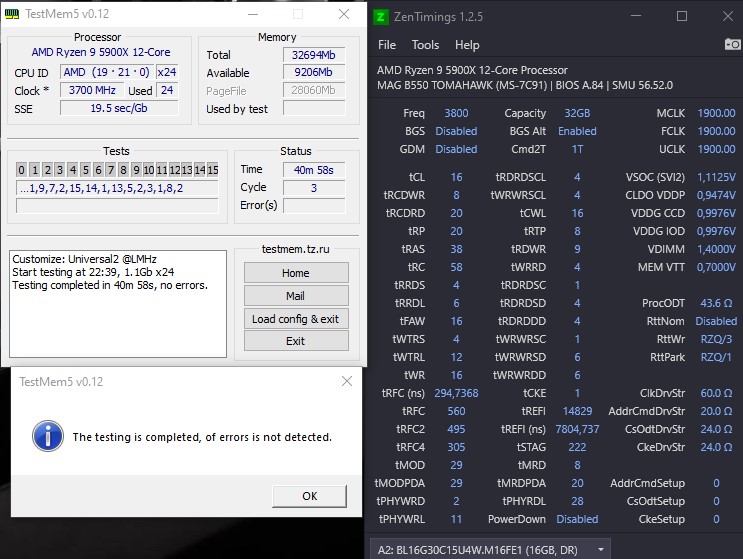
Task: Click the AMD Ryzen 9 5900X 12-Core label in TestMem5
Action: pos(101,52)
